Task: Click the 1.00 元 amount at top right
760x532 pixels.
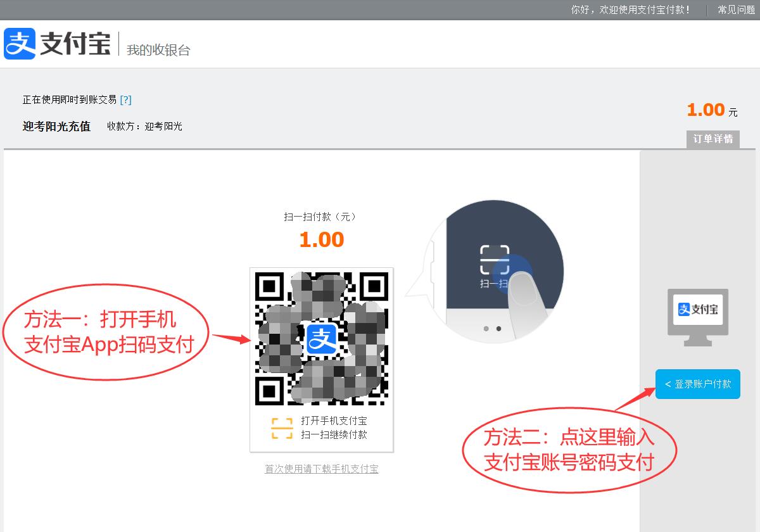Action: (712, 110)
